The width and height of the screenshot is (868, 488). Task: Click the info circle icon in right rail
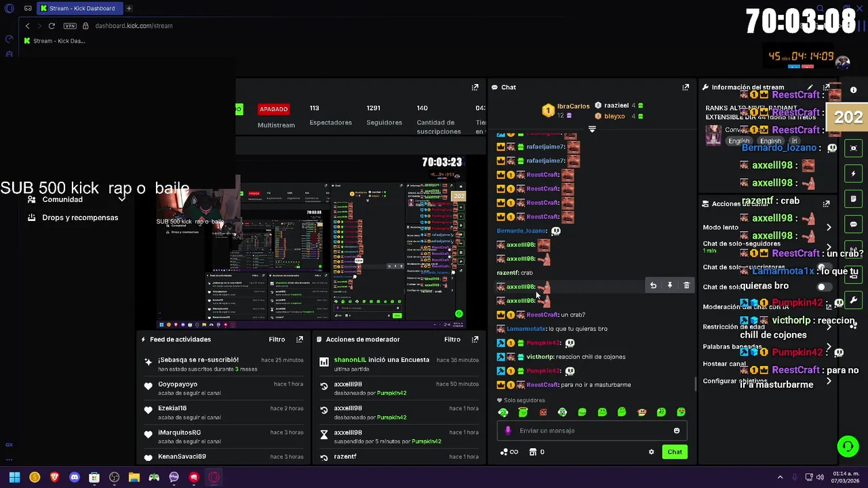click(x=854, y=89)
